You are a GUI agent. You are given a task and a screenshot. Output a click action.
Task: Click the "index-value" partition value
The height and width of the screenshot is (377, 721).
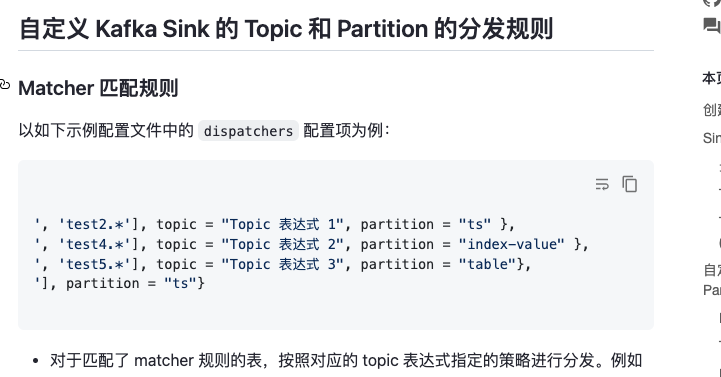point(511,244)
